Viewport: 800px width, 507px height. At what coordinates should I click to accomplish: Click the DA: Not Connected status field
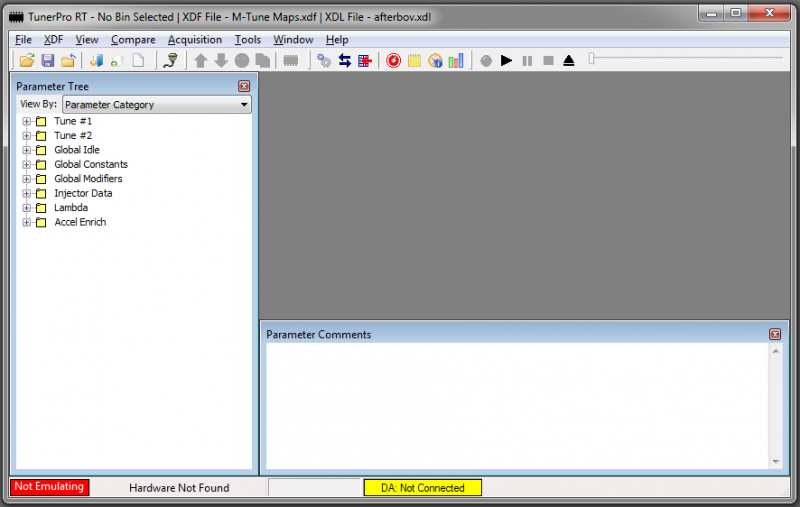(422, 488)
